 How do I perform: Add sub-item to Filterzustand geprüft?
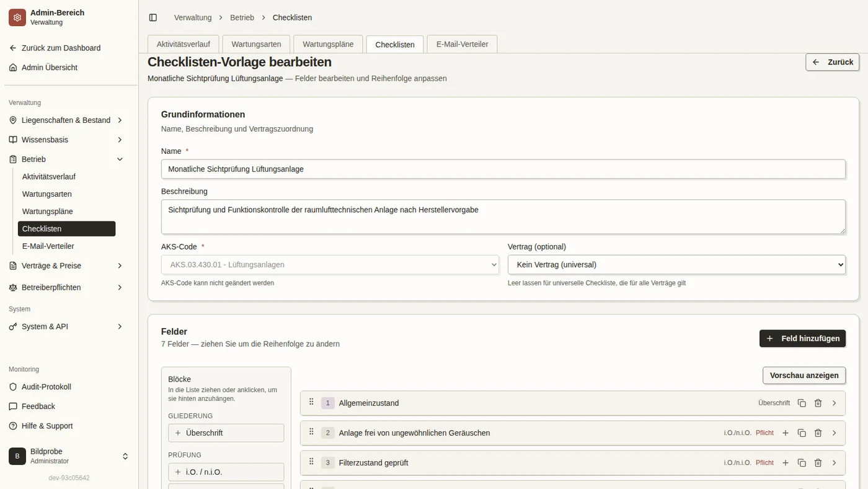click(786, 463)
